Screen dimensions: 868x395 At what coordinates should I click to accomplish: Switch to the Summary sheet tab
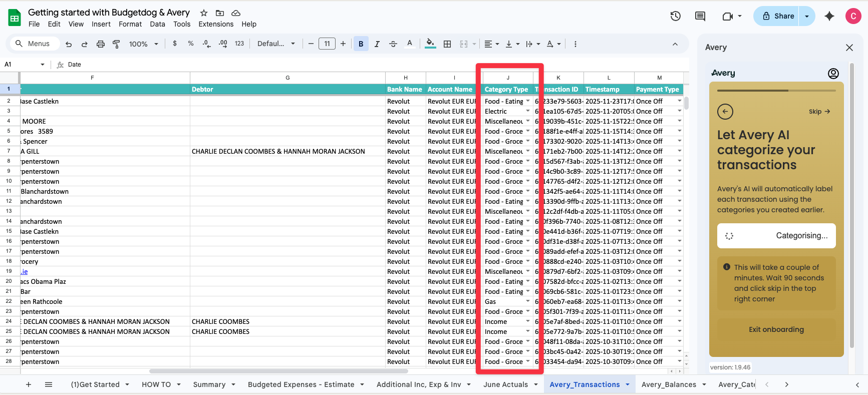point(209,384)
